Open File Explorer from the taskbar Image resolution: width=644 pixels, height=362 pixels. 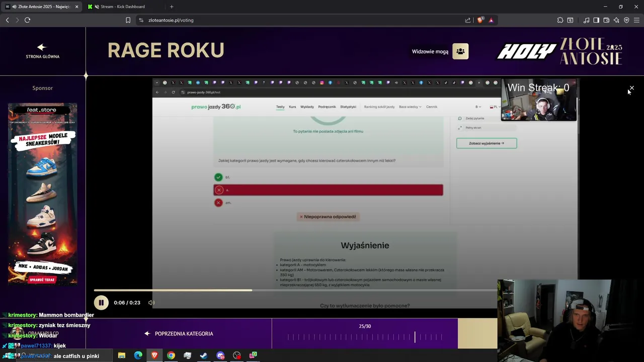pyautogui.click(x=122, y=355)
